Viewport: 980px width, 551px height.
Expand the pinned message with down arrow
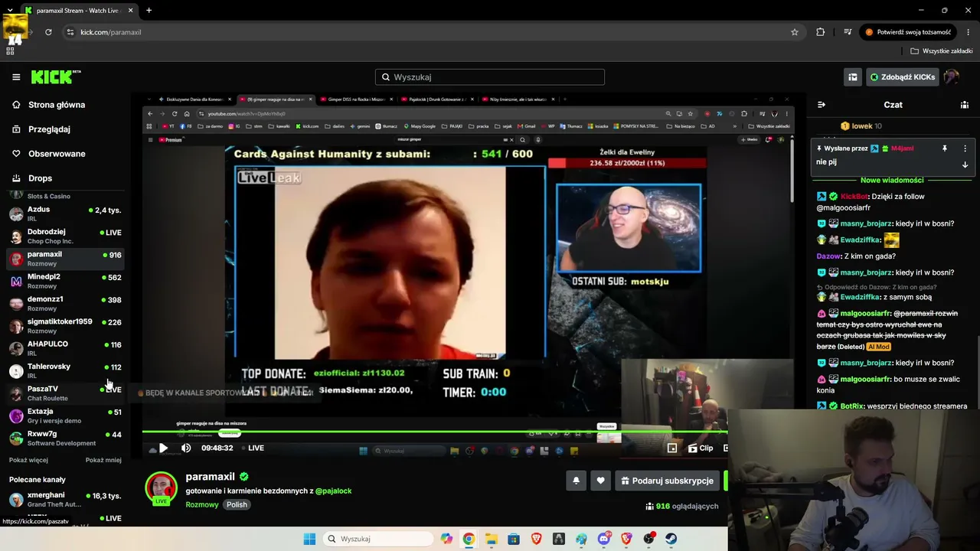[x=965, y=164]
